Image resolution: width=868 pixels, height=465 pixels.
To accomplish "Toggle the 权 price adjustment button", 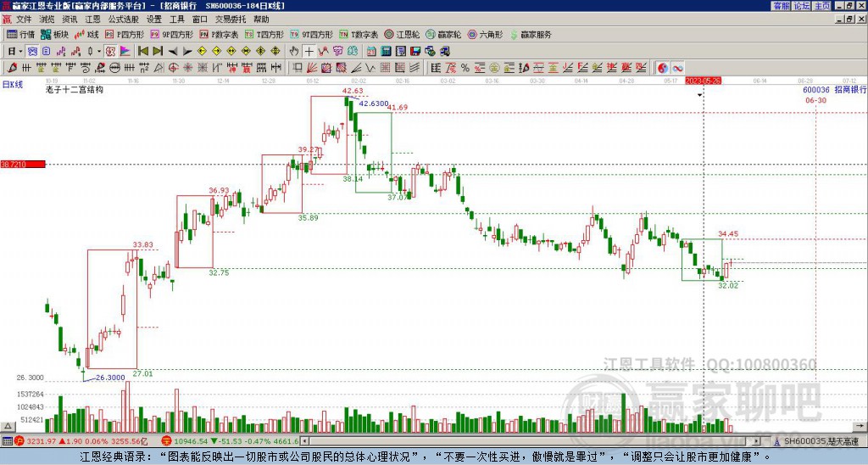I will click(x=110, y=51).
